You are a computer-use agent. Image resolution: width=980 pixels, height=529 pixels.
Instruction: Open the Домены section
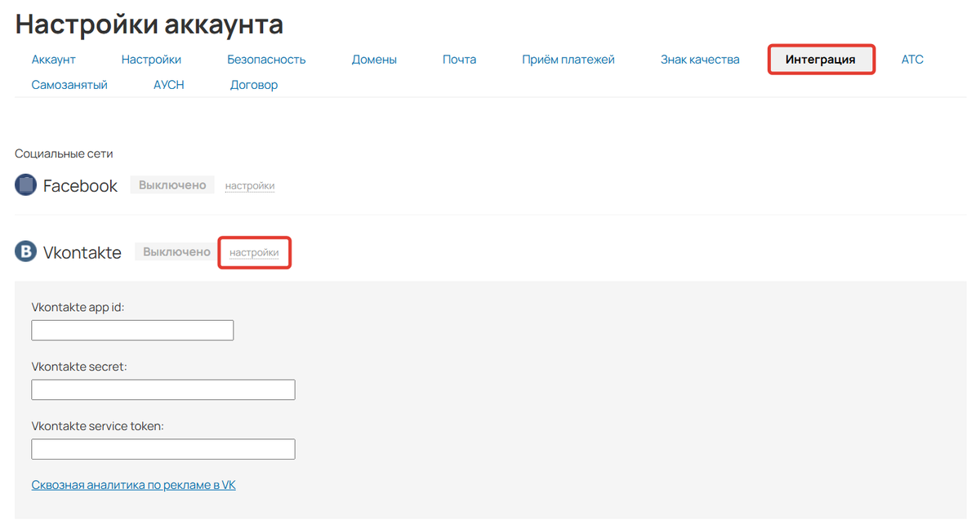tap(374, 59)
